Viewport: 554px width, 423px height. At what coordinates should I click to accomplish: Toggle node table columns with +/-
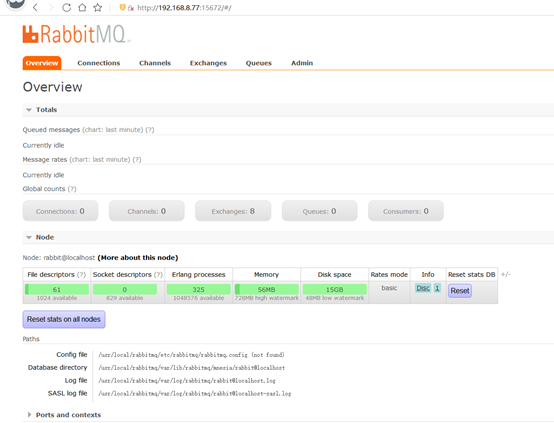point(506,274)
